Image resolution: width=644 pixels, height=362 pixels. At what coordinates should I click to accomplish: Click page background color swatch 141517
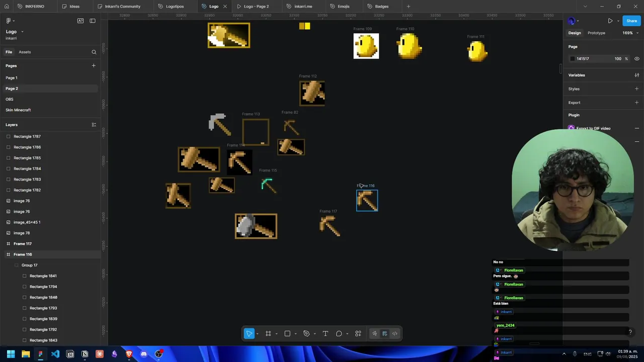click(x=572, y=59)
